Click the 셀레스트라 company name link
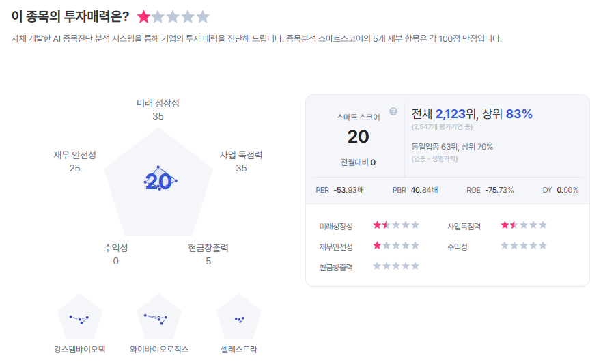This screenshot has height=364, width=603. coord(240,349)
